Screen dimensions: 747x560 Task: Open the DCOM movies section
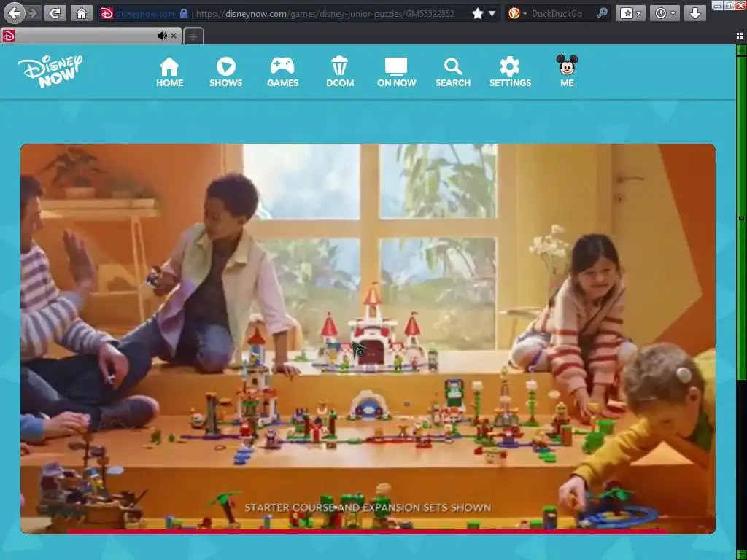pyautogui.click(x=340, y=72)
